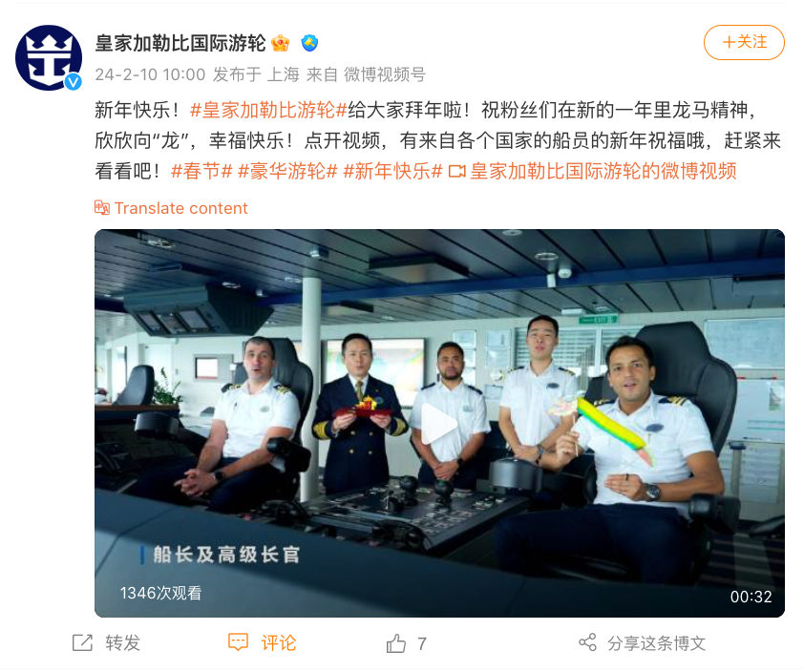Click the Translate content link
Viewport: 804px width, 672px height.
click(180, 208)
